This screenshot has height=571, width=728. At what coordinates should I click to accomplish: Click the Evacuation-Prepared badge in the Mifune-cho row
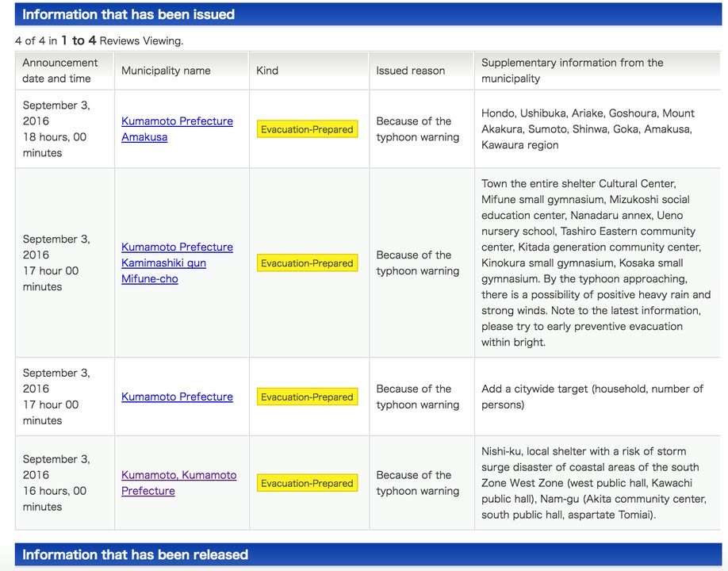pyautogui.click(x=307, y=263)
